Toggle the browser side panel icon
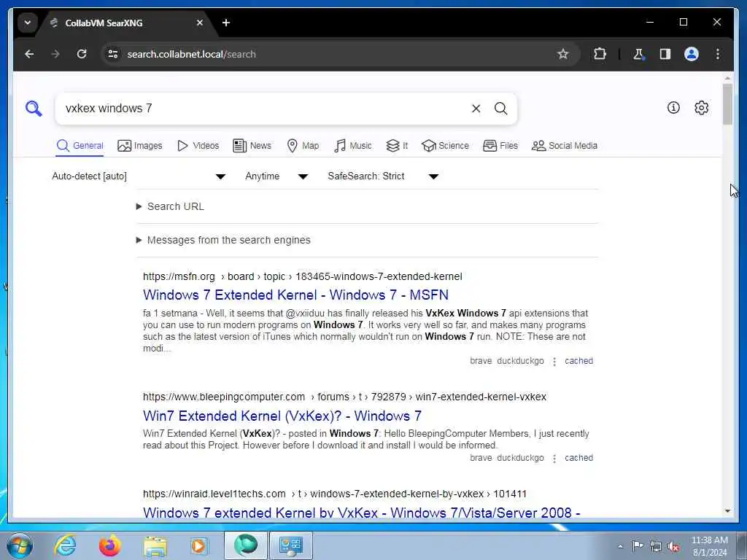Screen dimensions: 747x560 [665, 54]
